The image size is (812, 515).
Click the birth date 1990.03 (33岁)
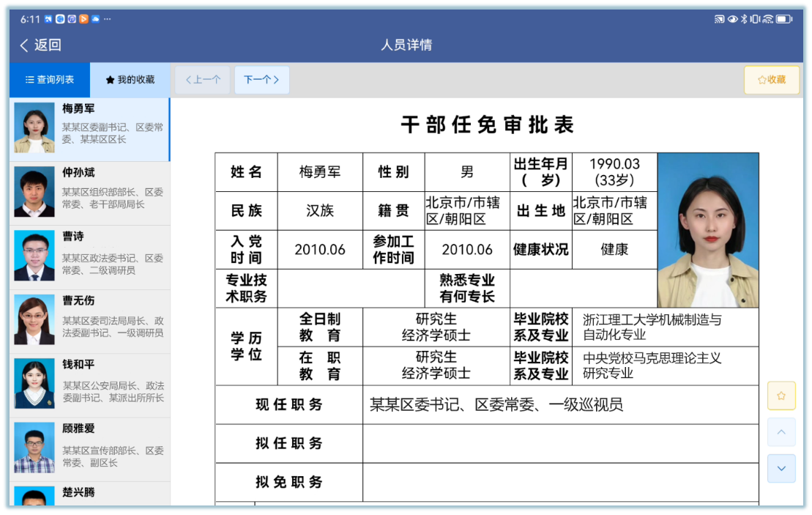(x=615, y=172)
